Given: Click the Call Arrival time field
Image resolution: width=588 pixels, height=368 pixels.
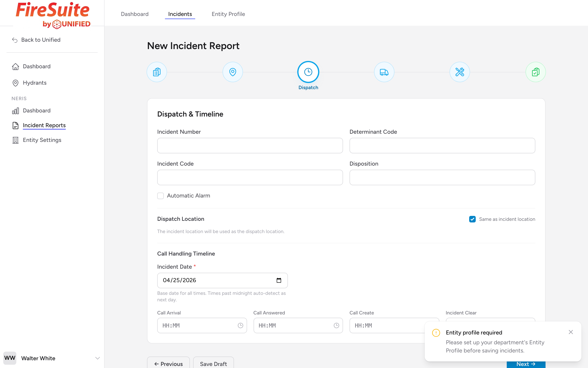Looking at the screenshot, I should [x=202, y=325].
